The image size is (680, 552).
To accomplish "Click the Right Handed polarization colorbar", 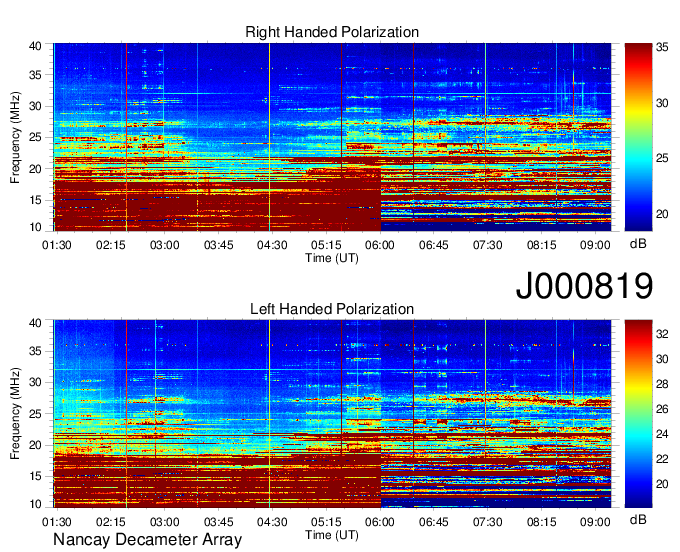I will (638, 137).
